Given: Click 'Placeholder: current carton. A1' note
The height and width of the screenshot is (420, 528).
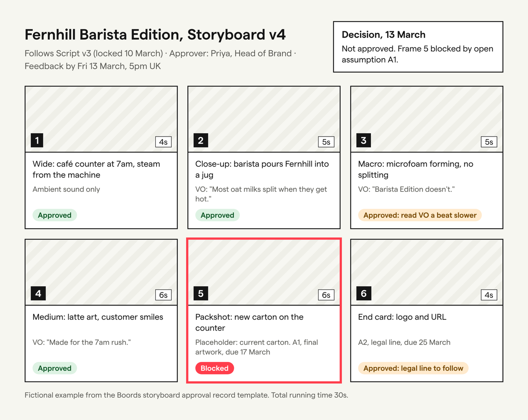Looking at the screenshot, I should pos(257,347).
